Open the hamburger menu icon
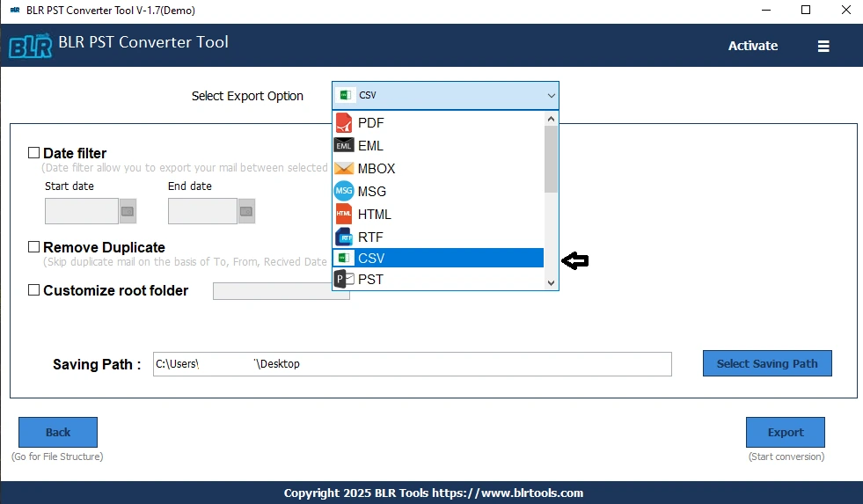Screen dimensions: 863x504 tap(823, 47)
